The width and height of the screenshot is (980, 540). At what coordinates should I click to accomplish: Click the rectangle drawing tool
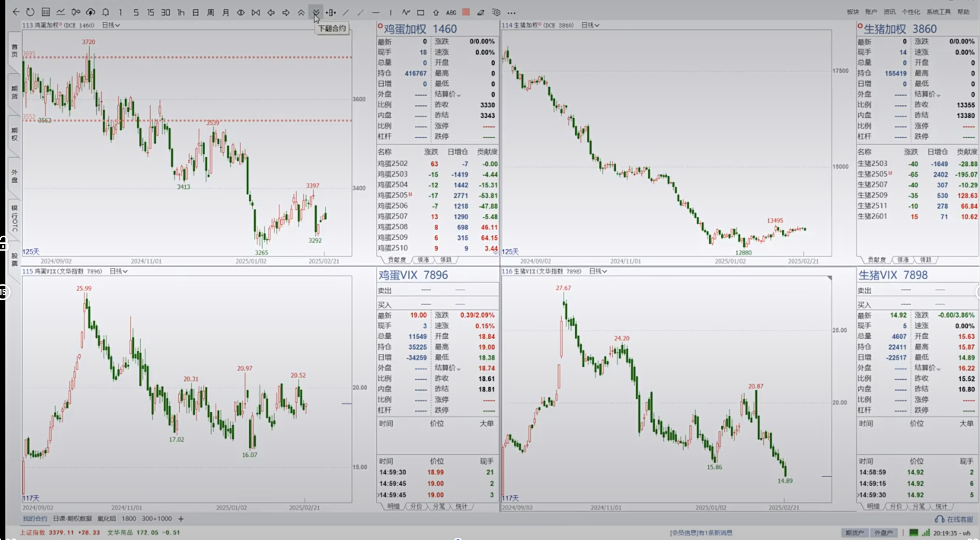coord(420,13)
